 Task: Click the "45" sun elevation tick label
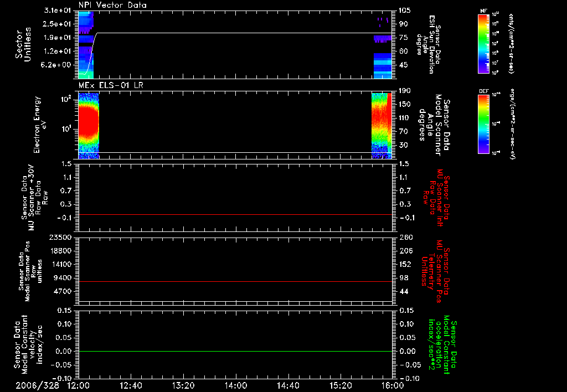403,65
